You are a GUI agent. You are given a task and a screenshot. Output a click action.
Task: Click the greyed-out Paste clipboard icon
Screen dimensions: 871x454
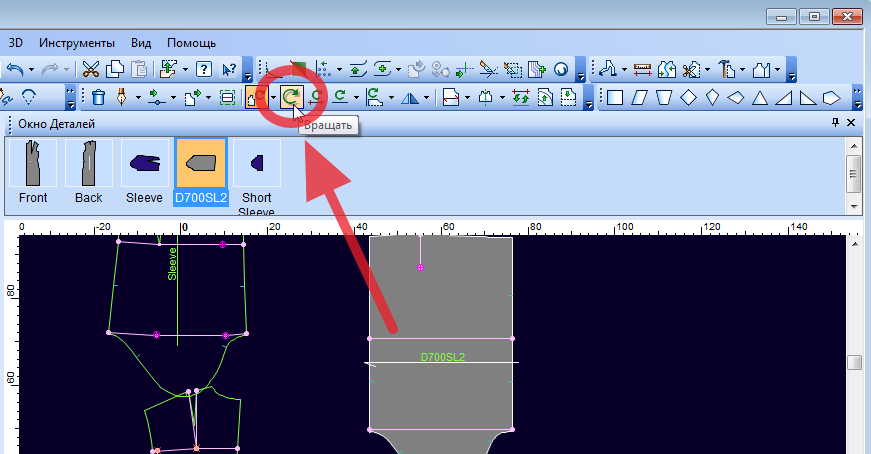139,69
